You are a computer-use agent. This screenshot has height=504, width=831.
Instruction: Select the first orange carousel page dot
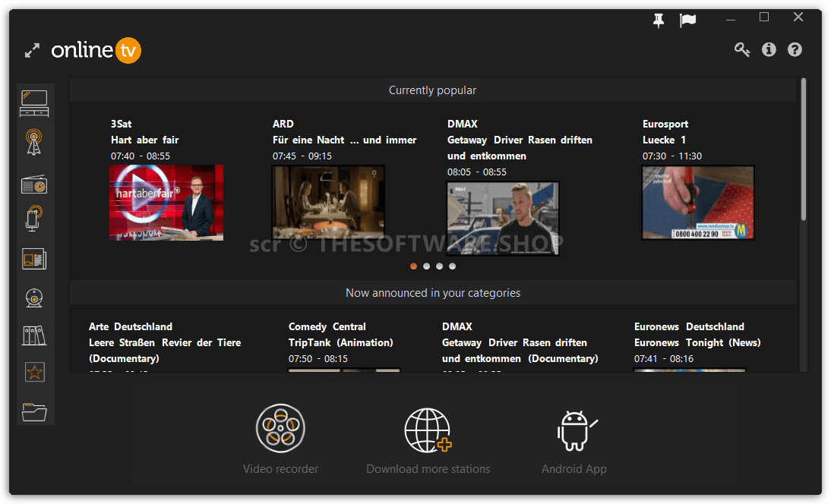[413, 266]
